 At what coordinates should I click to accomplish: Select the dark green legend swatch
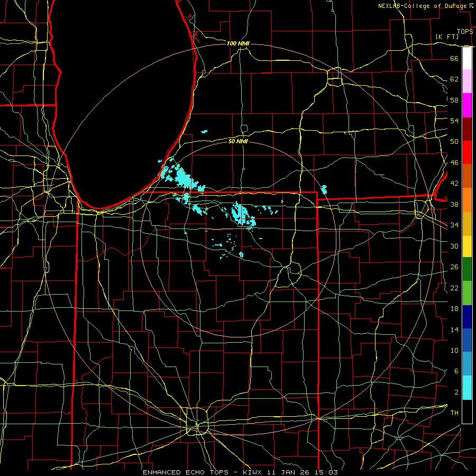point(467,269)
